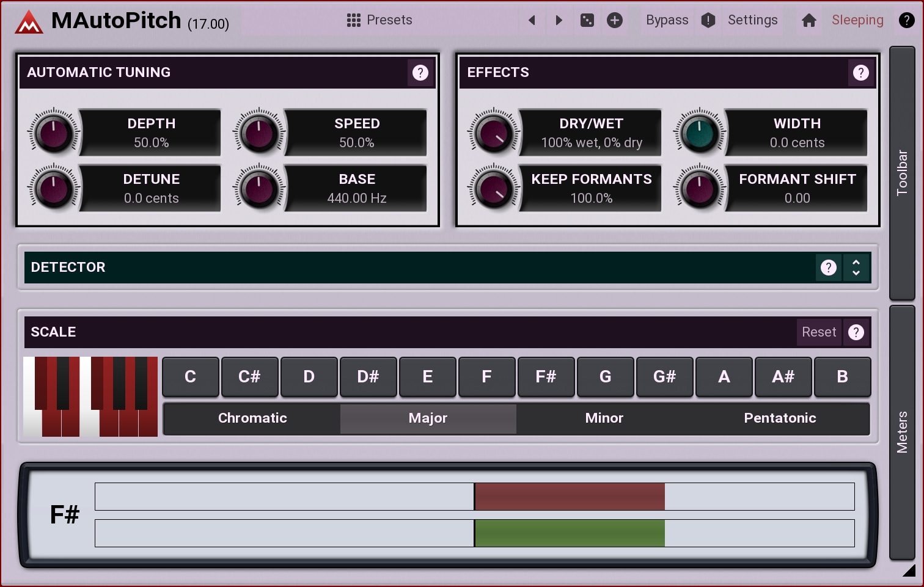
Task: Toggle the C# note in the scale
Action: [x=249, y=377]
